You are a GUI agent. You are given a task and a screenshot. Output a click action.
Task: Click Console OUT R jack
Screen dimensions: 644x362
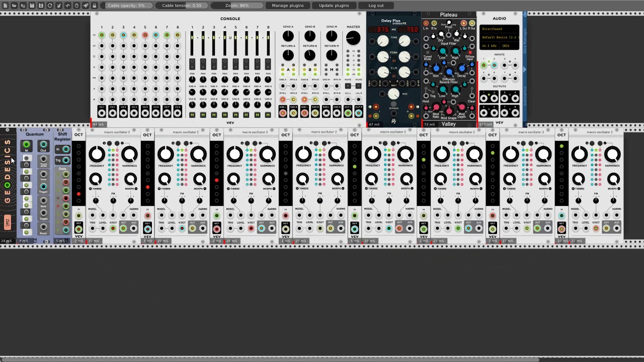click(359, 113)
